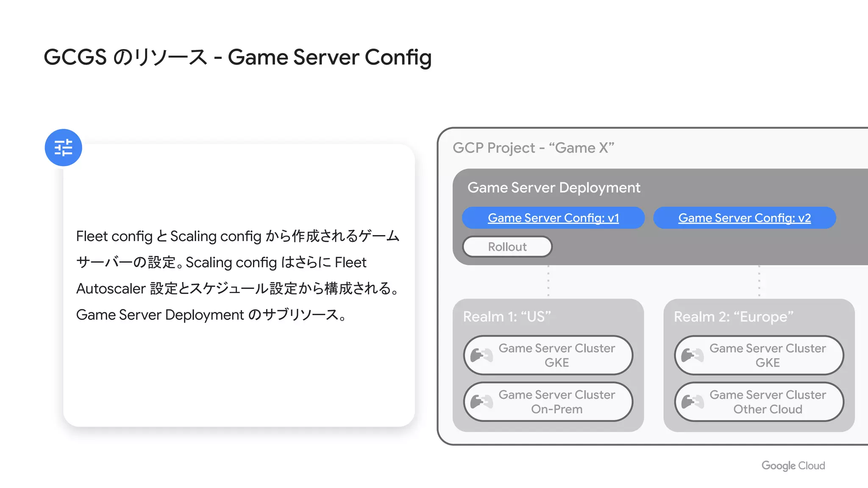
Task: Click the Game Server Deployment heading
Action: click(554, 188)
